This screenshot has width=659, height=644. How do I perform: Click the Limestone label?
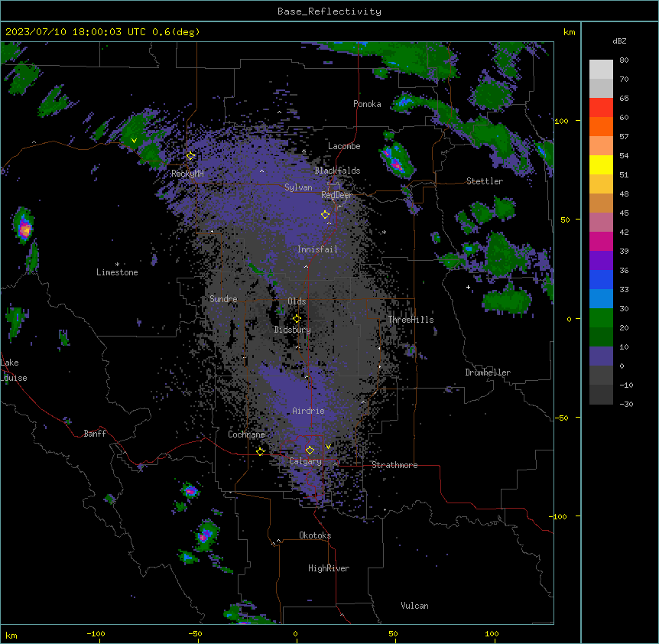click(x=117, y=272)
